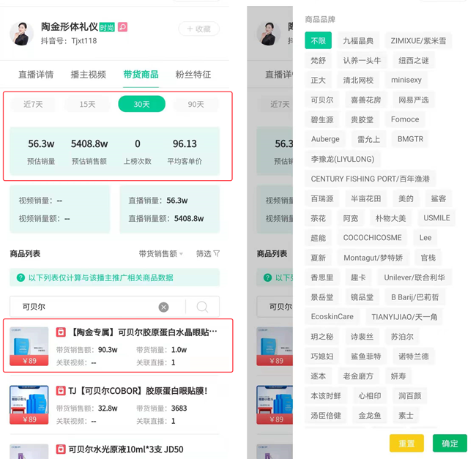Select the 苏泊尔 brand chip
476x459 pixels.
pyautogui.click(x=402, y=337)
